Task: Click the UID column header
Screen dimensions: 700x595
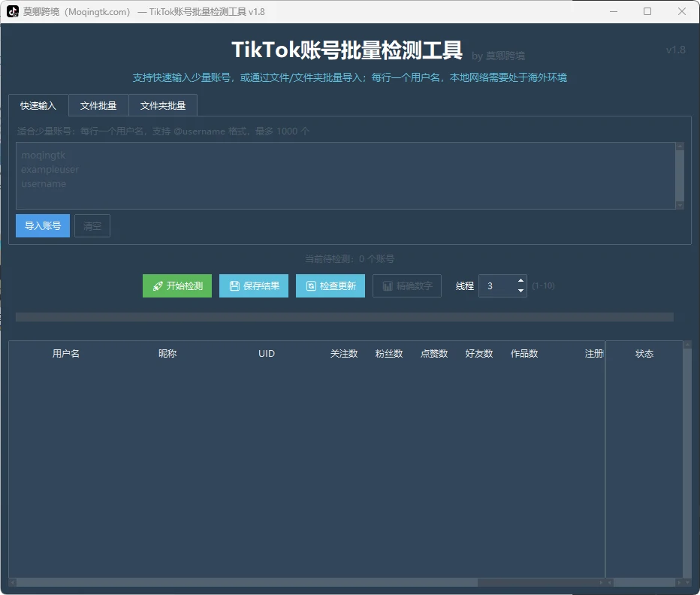Action: (x=267, y=353)
